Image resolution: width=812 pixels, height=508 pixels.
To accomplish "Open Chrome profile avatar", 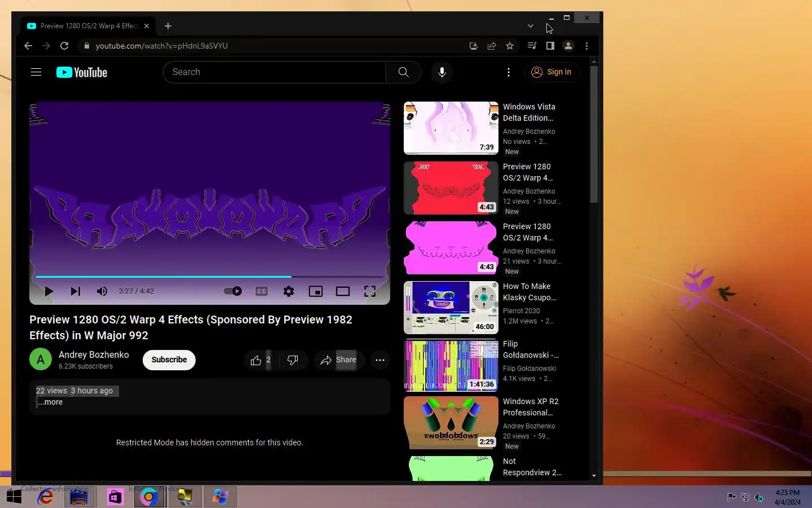I will pos(568,46).
